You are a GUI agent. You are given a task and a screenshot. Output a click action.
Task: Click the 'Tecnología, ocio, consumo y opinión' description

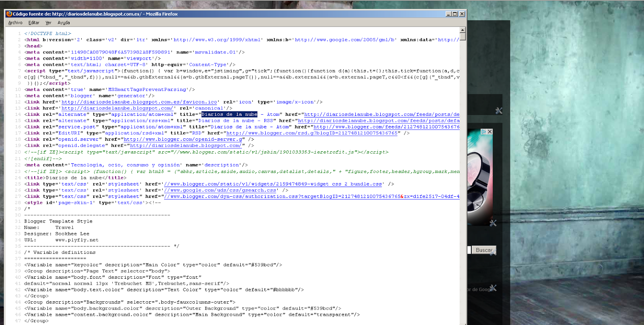click(x=125, y=165)
